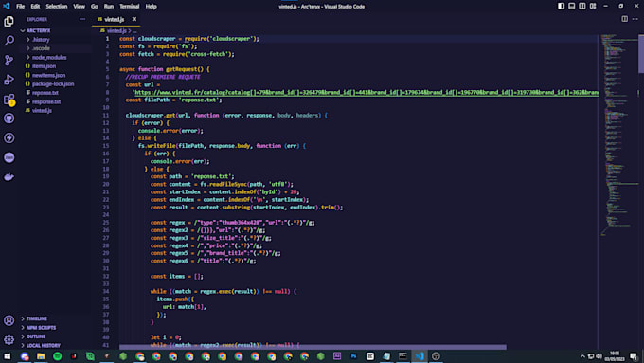Open the File menu
This screenshot has width=644, height=363.
(20, 7)
